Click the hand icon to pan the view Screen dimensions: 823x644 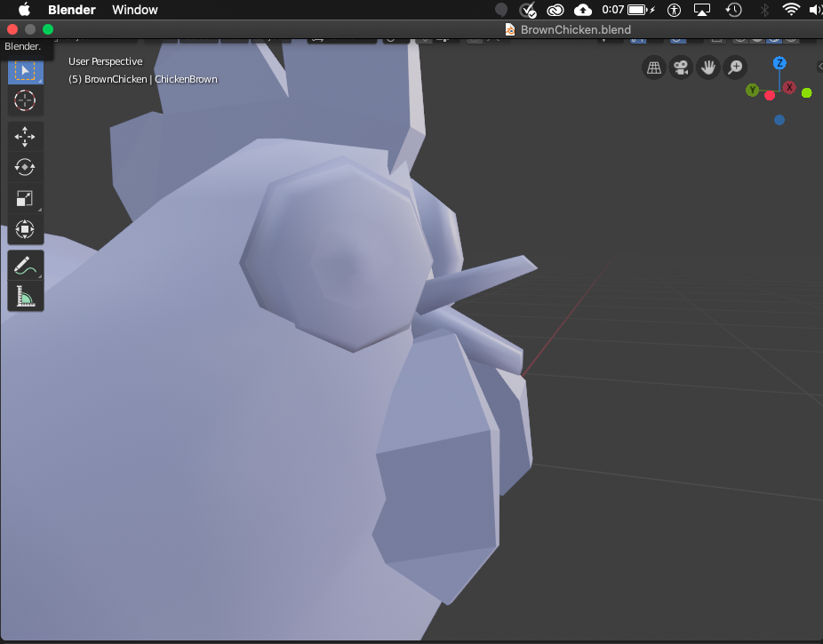[x=708, y=68]
